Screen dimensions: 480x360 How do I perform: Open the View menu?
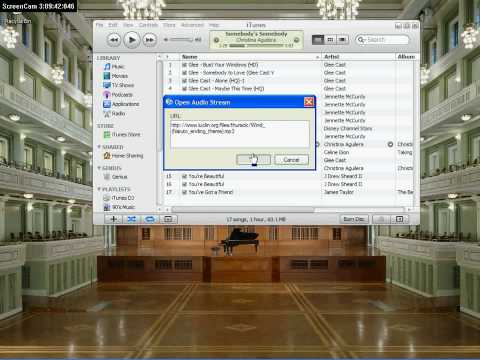pyautogui.click(x=128, y=25)
